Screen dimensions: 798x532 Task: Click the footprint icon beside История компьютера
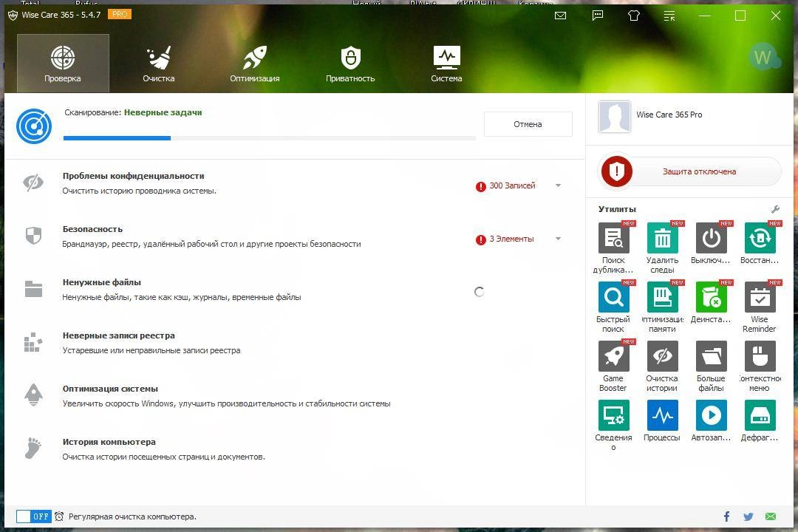[x=33, y=448]
